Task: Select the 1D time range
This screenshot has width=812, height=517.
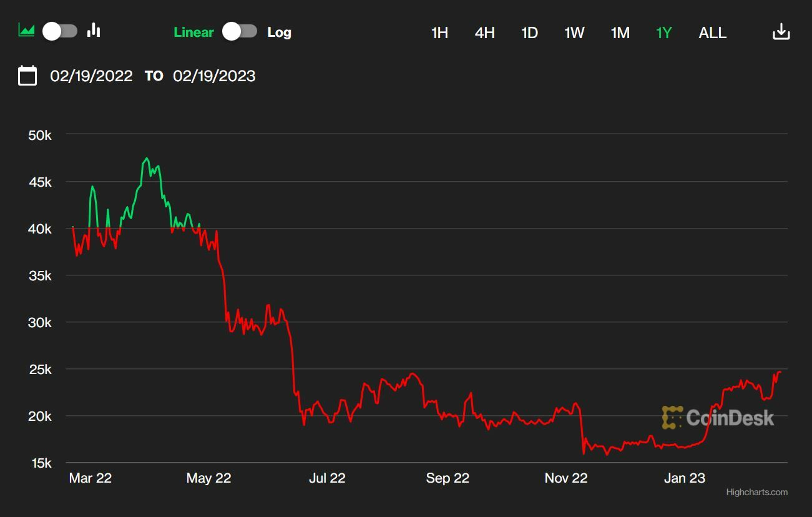Action: pos(530,33)
